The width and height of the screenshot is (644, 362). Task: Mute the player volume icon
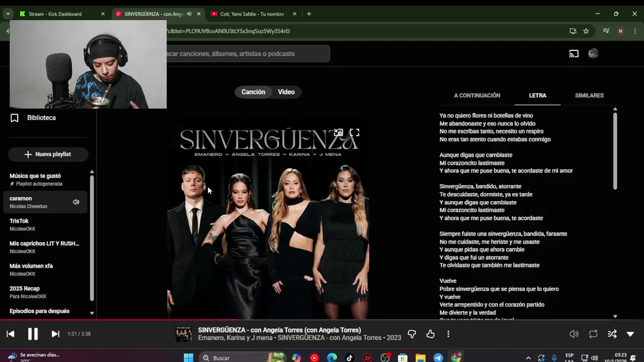pos(574,334)
